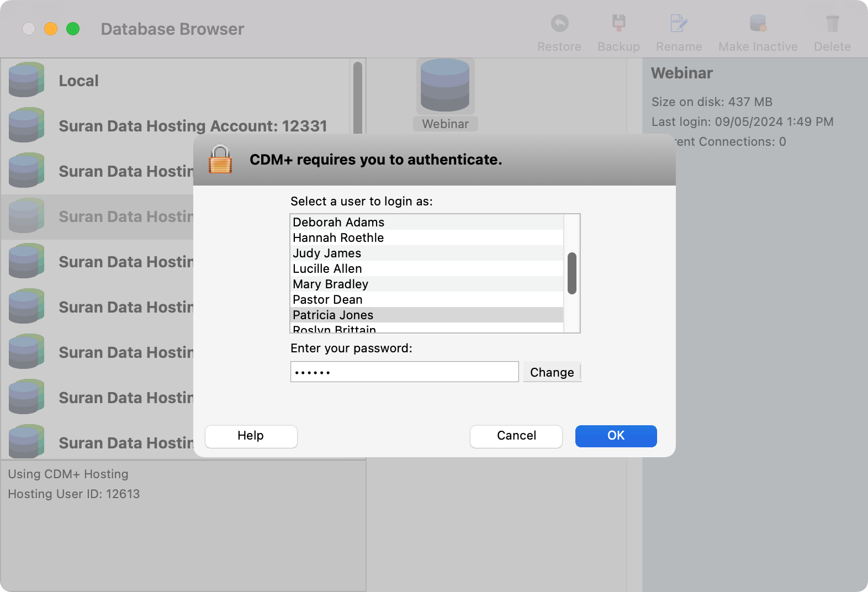Pick Pastor Dean as login user
Image resolution: width=868 pixels, height=592 pixels.
tap(327, 299)
